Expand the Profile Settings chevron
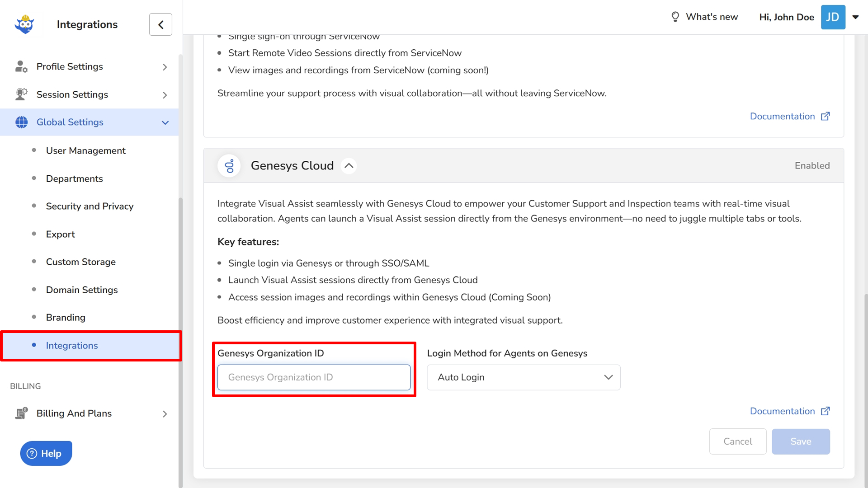Screen dimensions: 868x488 pyautogui.click(x=165, y=67)
